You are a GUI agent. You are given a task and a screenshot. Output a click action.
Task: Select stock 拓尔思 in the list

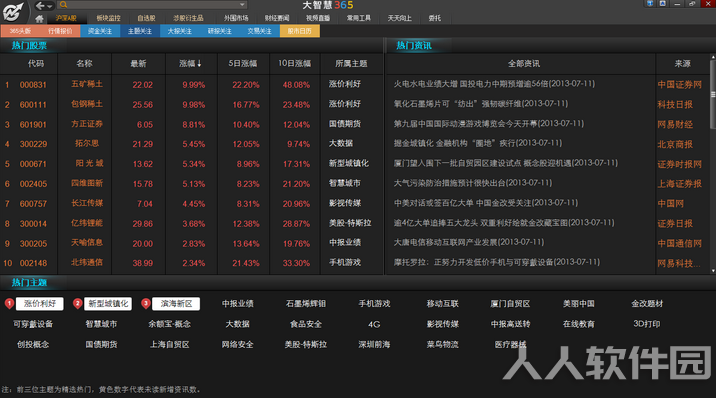pyautogui.click(x=87, y=144)
